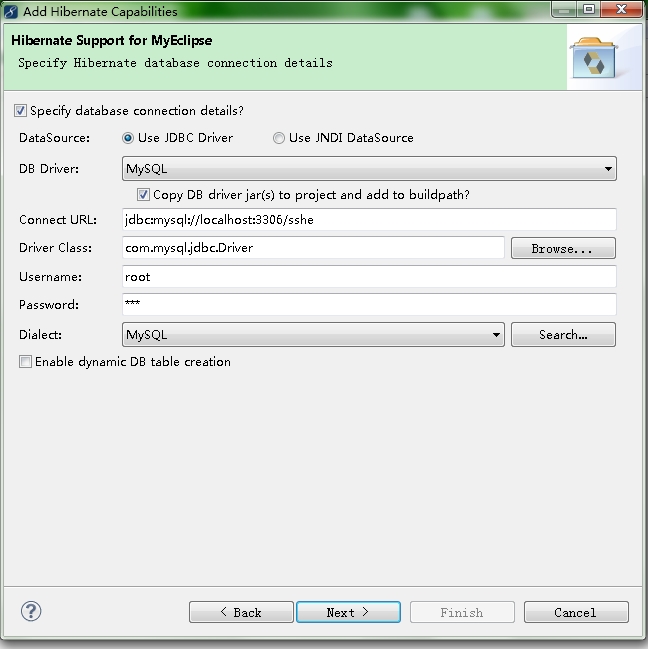Click the 'Dialect:' label
The image size is (648, 649).
[41, 334]
